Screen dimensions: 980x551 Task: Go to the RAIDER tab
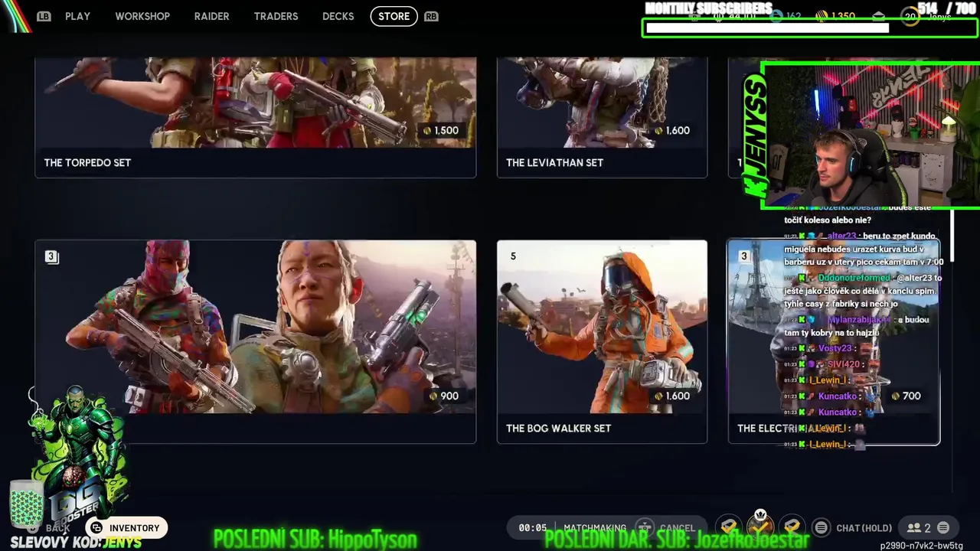(x=211, y=16)
